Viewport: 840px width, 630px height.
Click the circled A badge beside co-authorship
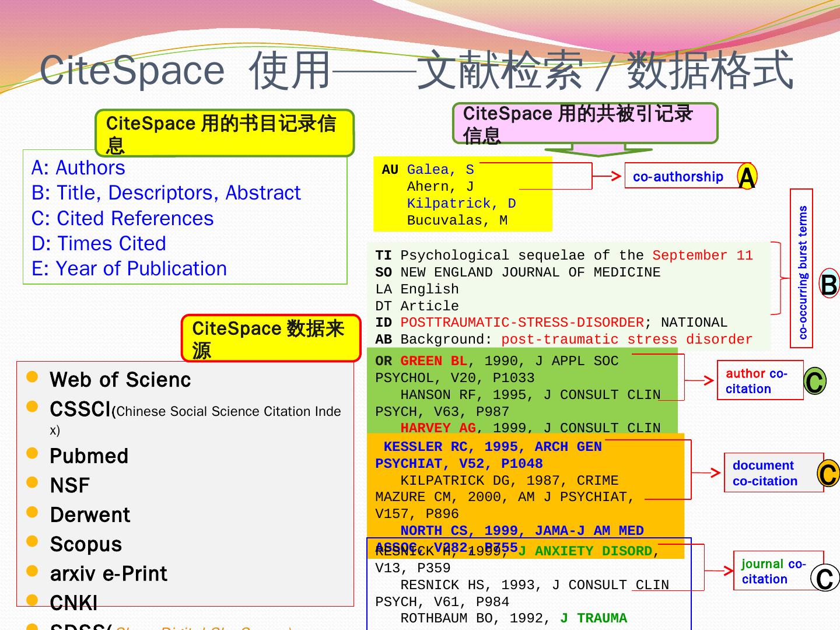(x=747, y=177)
